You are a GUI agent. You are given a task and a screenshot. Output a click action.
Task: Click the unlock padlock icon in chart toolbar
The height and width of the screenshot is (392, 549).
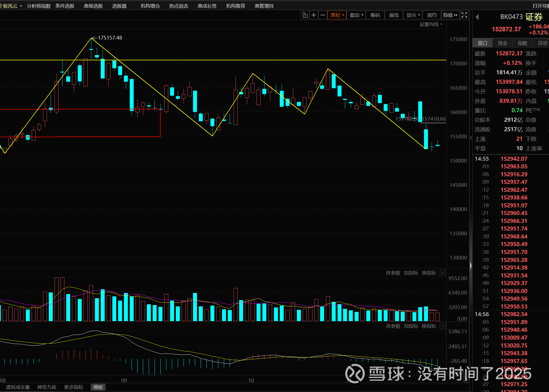click(305, 15)
